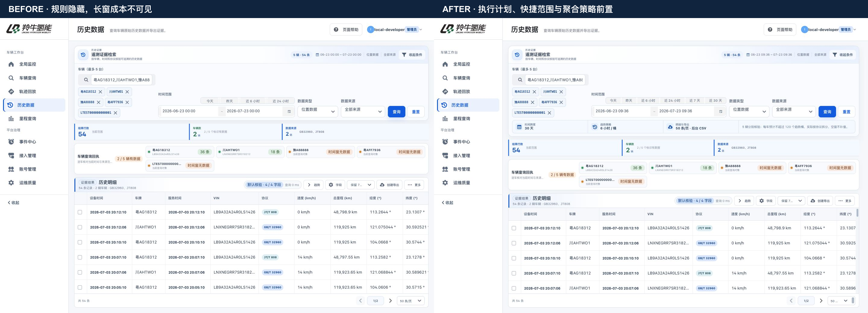Open 50 条/页 page size dropdown in BEFORE
868x313 pixels.
(x=410, y=301)
